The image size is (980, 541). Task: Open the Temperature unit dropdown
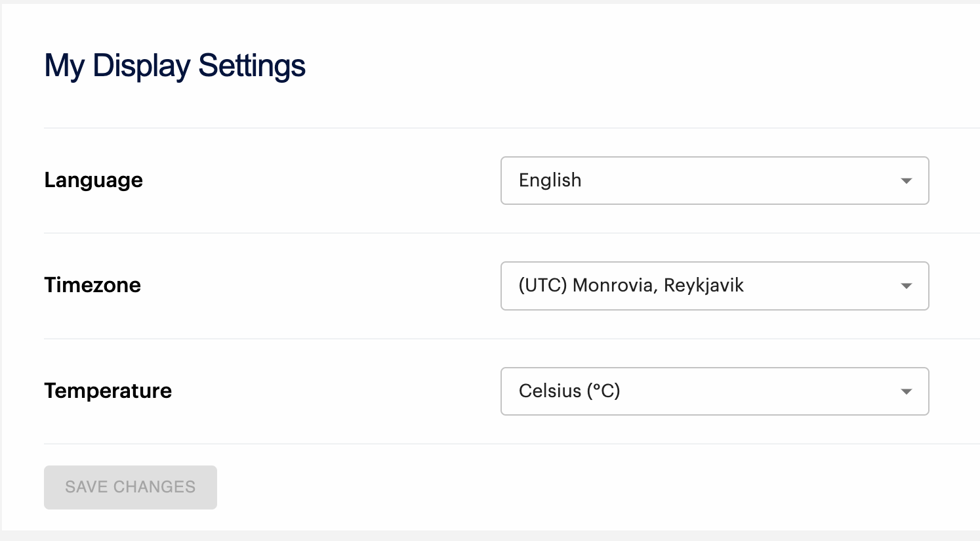pos(714,391)
